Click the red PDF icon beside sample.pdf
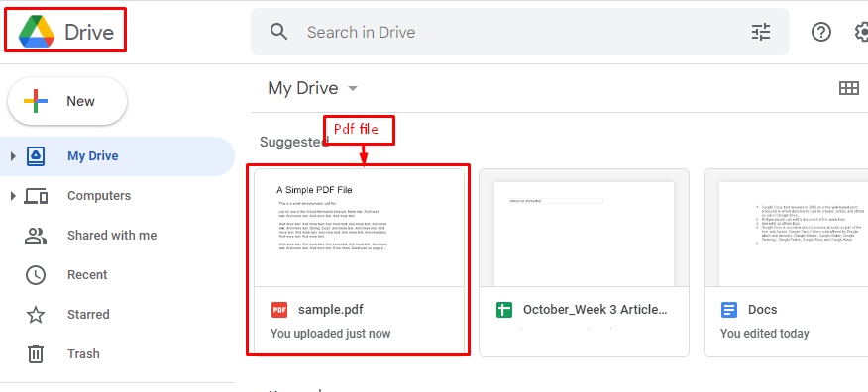 click(x=279, y=310)
